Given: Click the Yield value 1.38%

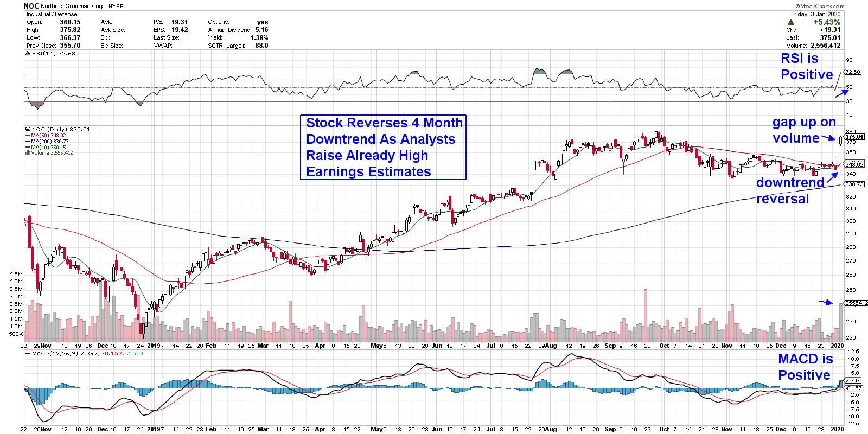Looking at the screenshot, I should coord(259,38).
